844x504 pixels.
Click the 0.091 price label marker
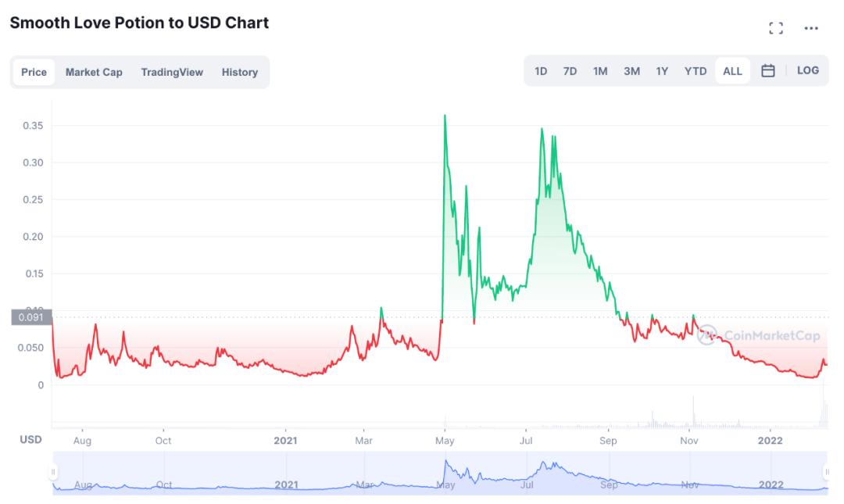tap(31, 317)
